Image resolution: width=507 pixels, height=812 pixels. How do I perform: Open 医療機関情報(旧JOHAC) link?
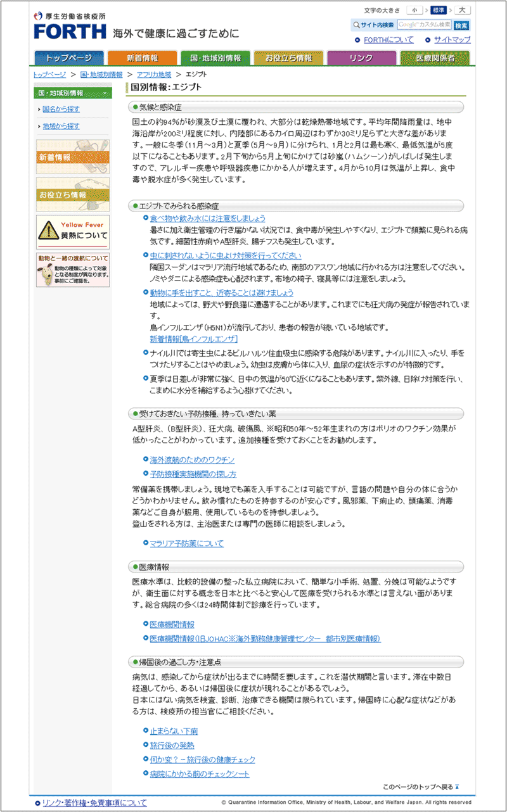point(265,639)
